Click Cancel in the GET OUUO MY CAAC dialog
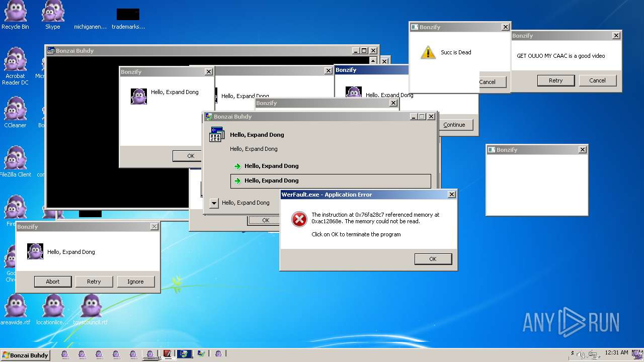The image size is (644, 362). (598, 80)
